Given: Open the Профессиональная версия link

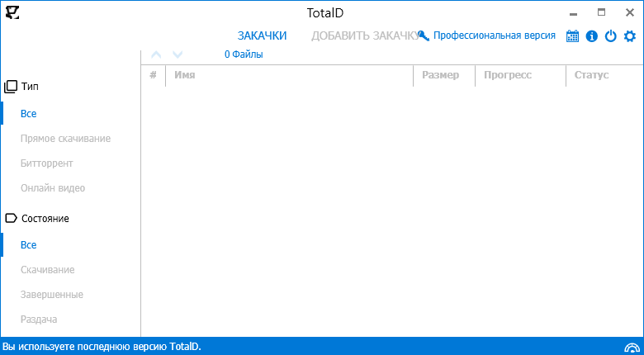Looking at the screenshot, I should [495, 35].
